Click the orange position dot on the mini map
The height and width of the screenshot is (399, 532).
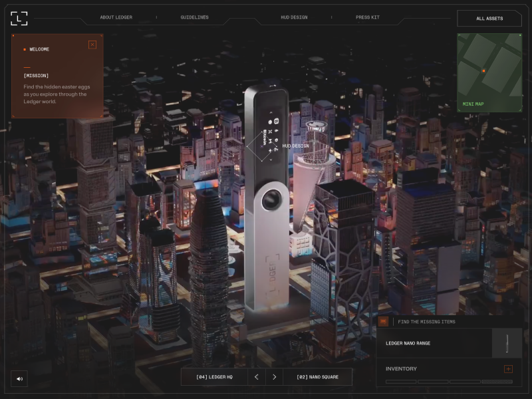484,70
